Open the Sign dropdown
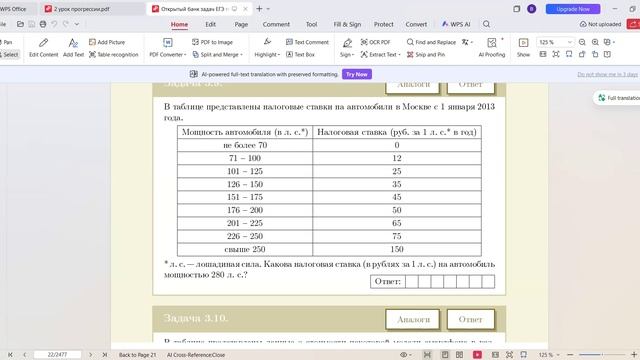The height and width of the screenshot is (360, 640). click(347, 47)
